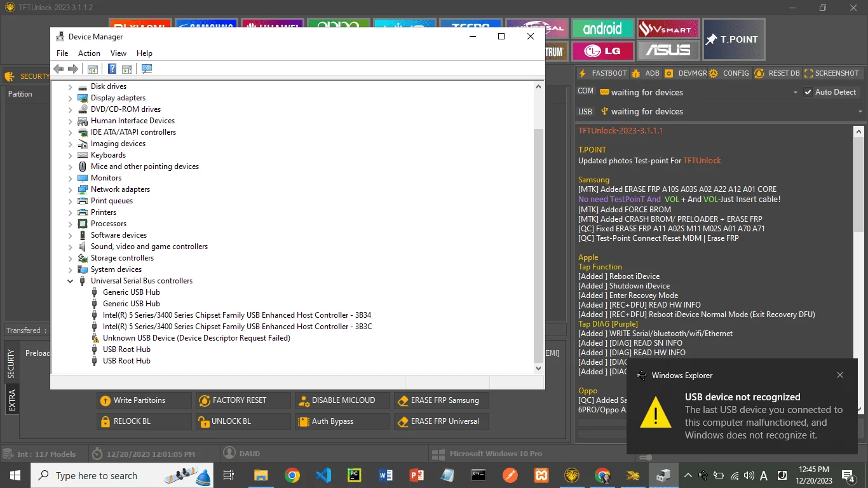Open PowerPoint from the taskbar
The width and height of the screenshot is (868, 488).
point(417,475)
